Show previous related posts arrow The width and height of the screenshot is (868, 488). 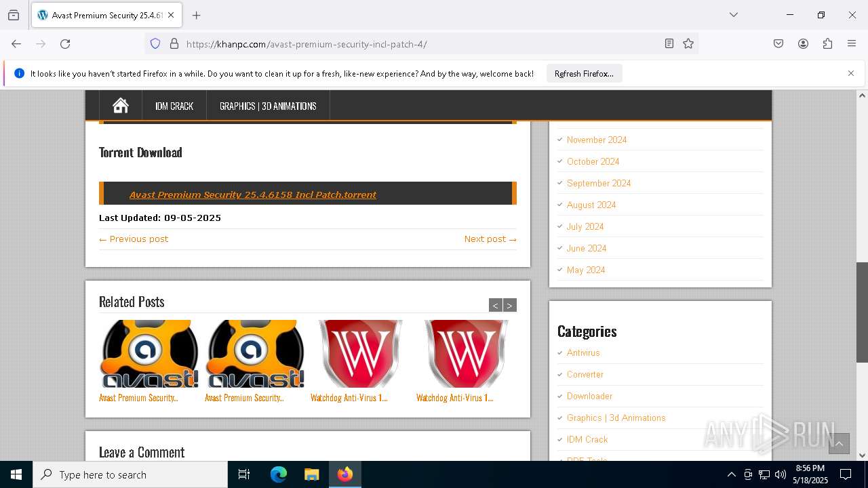(x=496, y=305)
